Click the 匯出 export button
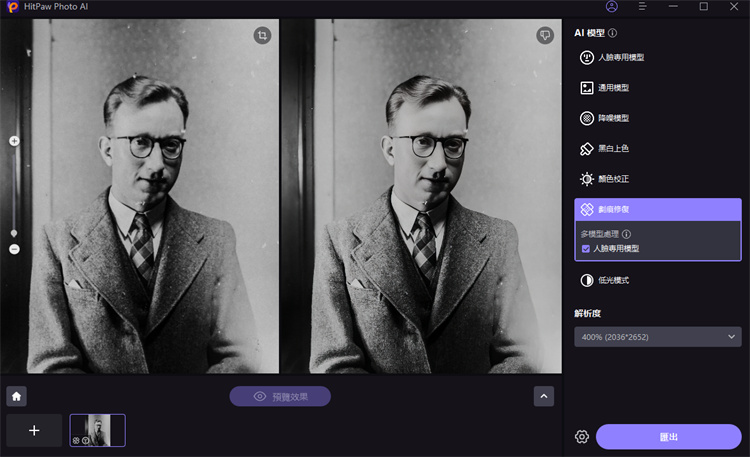Viewport: 750px width, 457px height. (x=668, y=437)
